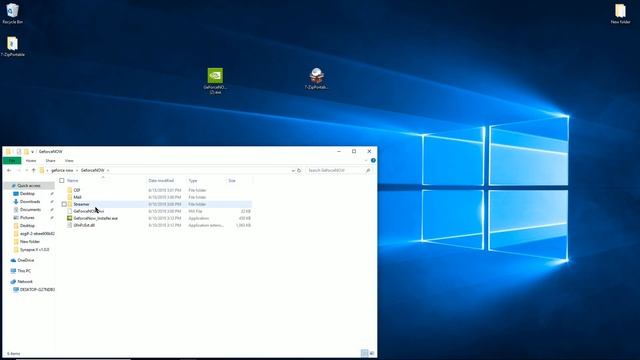Open the Home ribbon tab

coord(31,160)
